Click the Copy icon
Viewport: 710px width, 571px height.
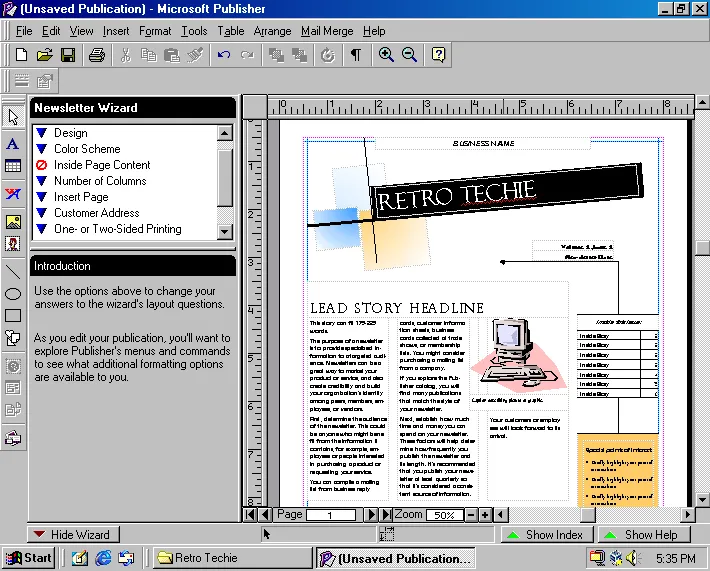[x=149, y=55]
